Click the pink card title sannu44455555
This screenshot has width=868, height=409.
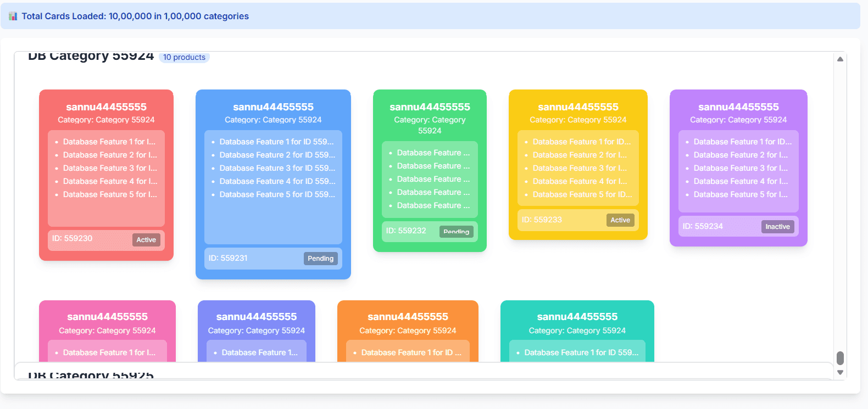(x=107, y=317)
